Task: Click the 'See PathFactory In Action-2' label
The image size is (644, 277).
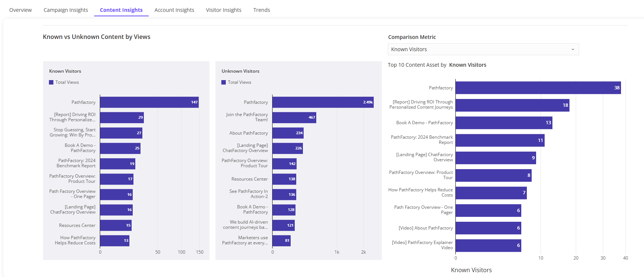Action: 248,194
